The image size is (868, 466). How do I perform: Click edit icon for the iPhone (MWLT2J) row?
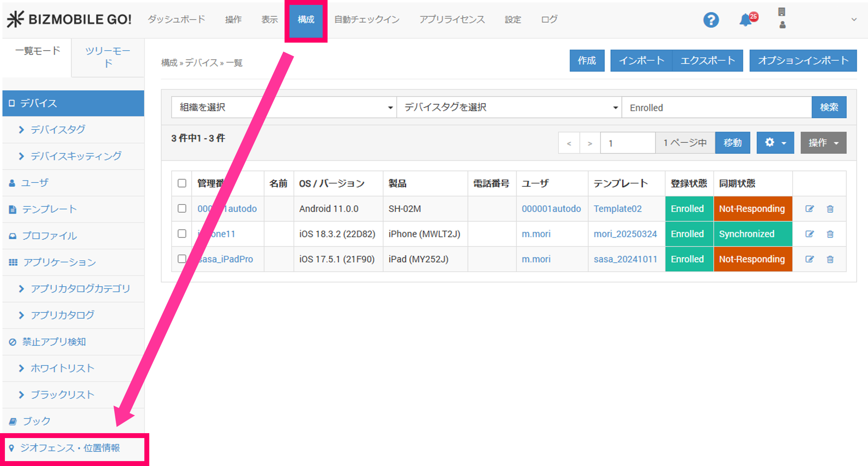[x=809, y=234]
